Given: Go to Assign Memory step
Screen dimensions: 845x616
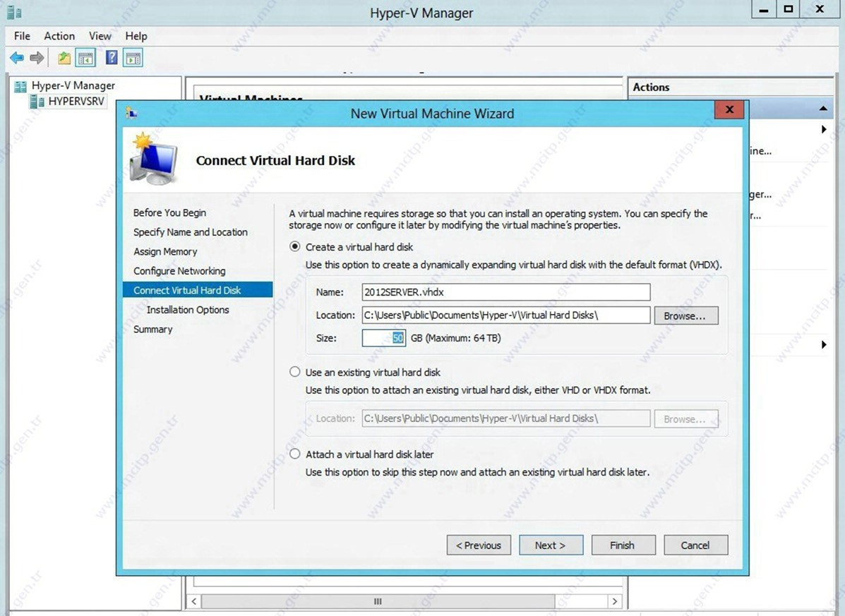Looking at the screenshot, I should (165, 251).
